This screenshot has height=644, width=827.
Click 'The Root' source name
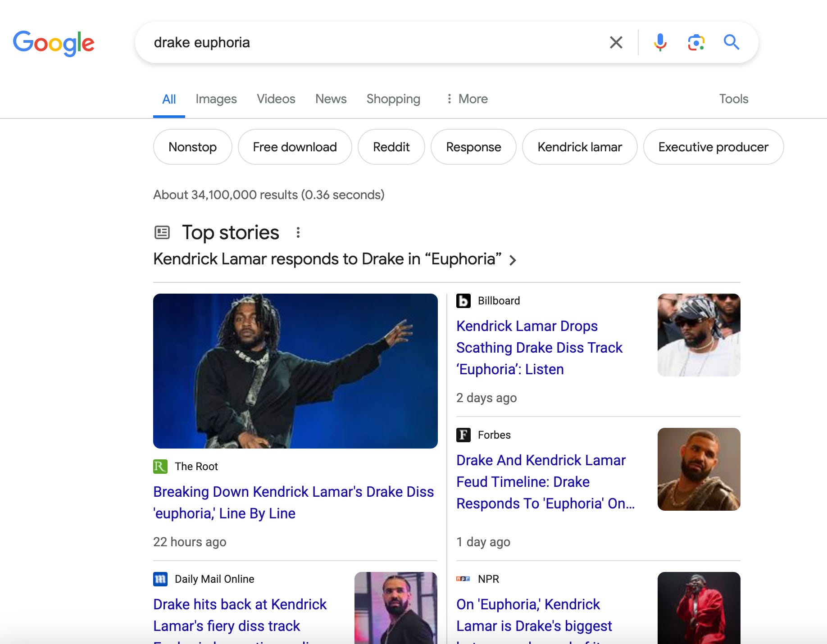point(196,467)
